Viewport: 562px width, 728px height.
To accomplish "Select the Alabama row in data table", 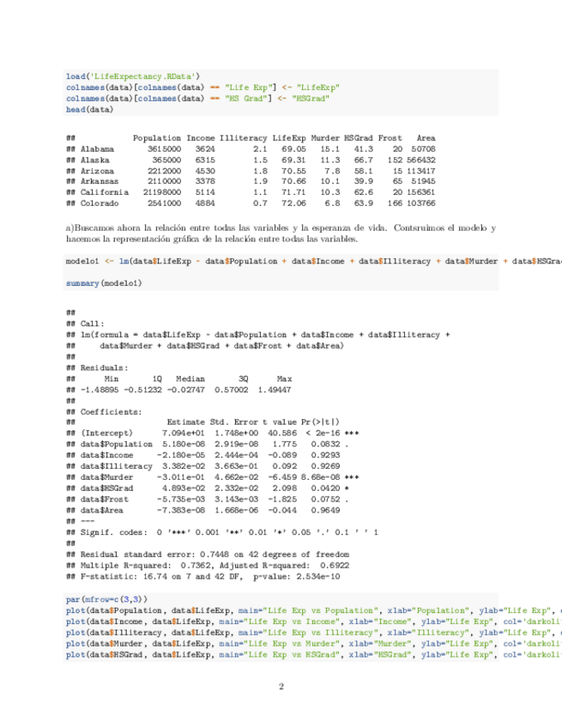I will coord(251,149).
